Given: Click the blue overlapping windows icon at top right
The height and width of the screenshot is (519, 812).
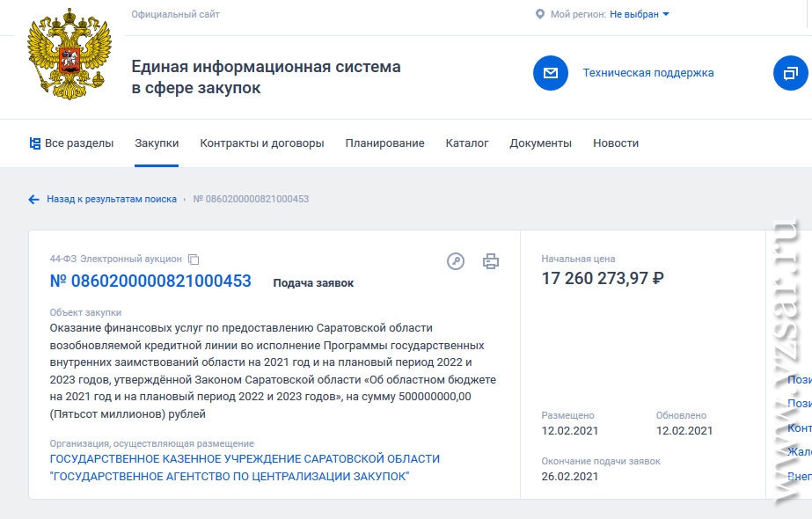Looking at the screenshot, I should coord(789,73).
